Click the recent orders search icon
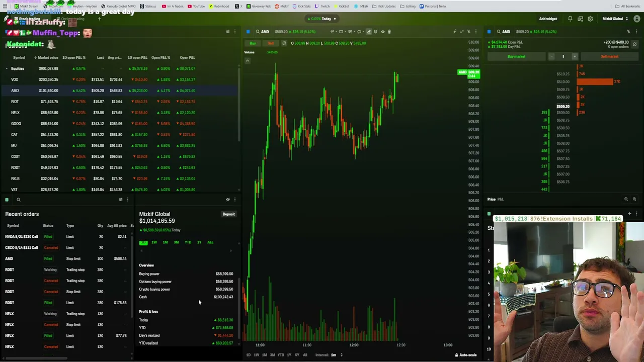 point(18,200)
